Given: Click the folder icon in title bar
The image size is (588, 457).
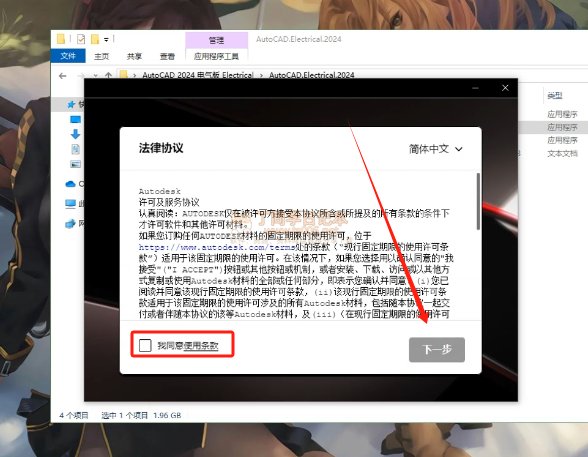Looking at the screenshot, I should 61,39.
